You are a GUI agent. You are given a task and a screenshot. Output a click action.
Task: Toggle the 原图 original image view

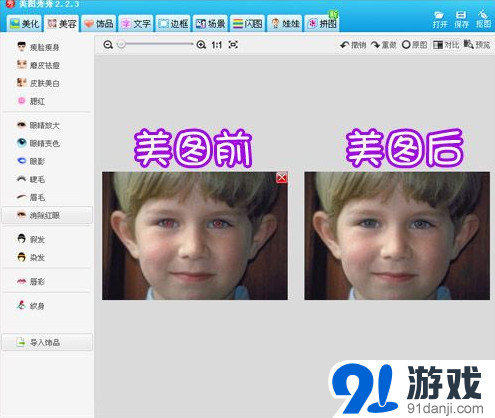click(414, 45)
